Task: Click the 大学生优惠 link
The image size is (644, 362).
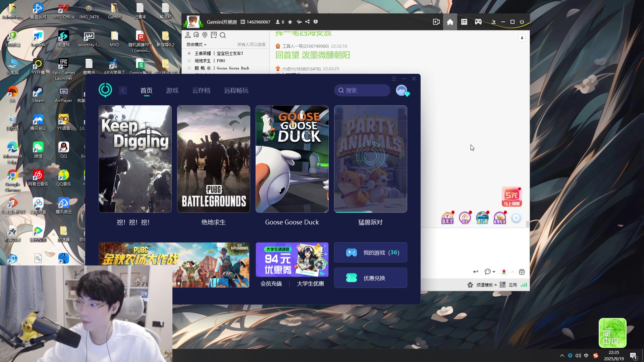Action: [310, 284]
